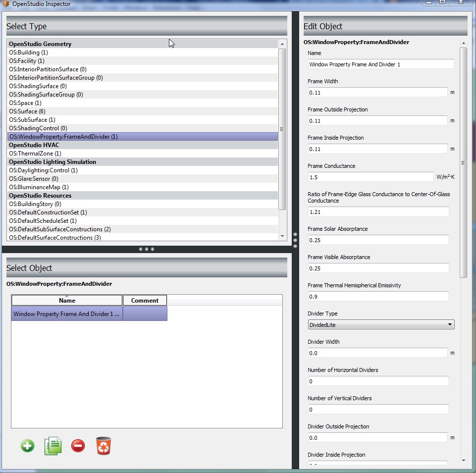This screenshot has height=473, width=476.
Task: Click the Divider Width input field
Action: click(377, 353)
